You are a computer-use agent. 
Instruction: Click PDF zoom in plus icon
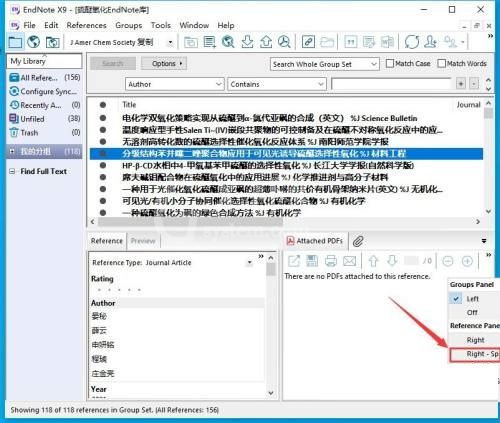(467, 261)
